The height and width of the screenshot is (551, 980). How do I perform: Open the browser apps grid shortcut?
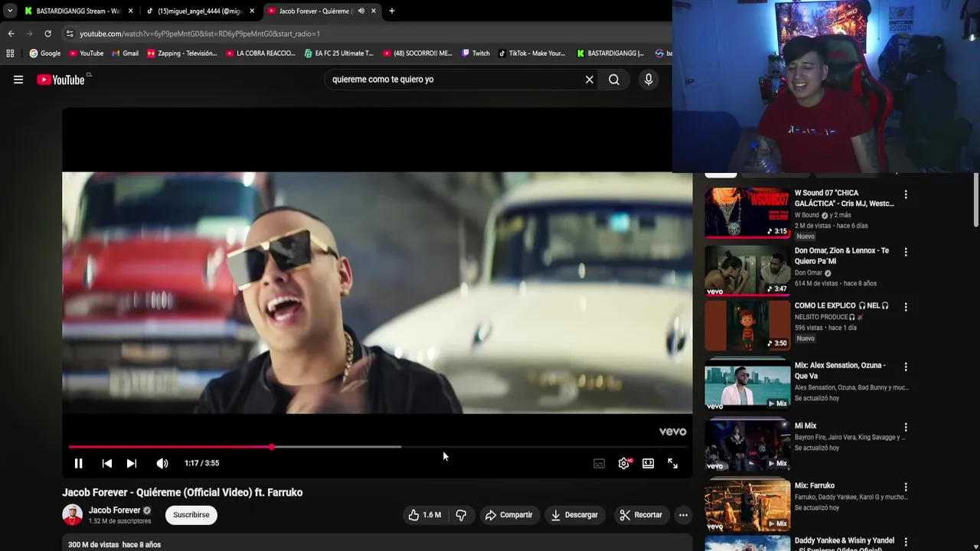[10, 54]
